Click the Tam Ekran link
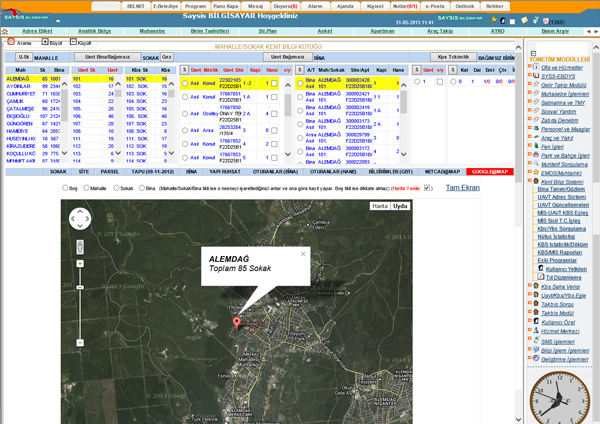The height and width of the screenshot is (424, 600). [x=461, y=187]
